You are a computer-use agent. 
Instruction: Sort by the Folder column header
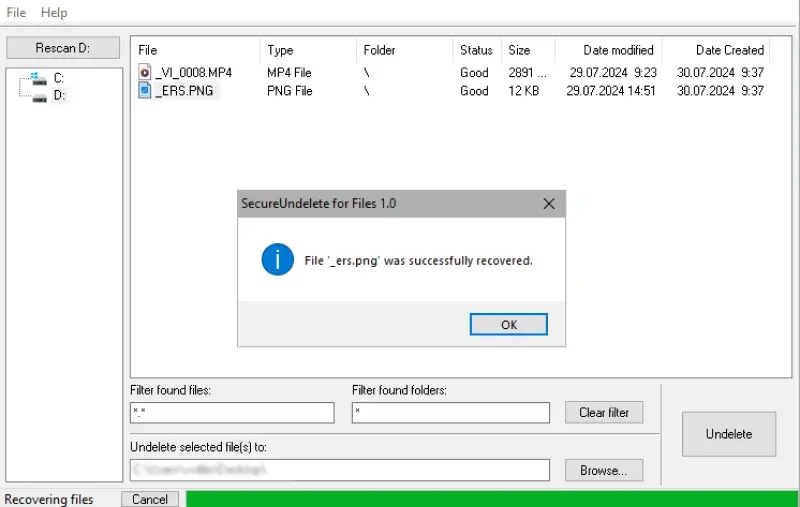coord(379,50)
